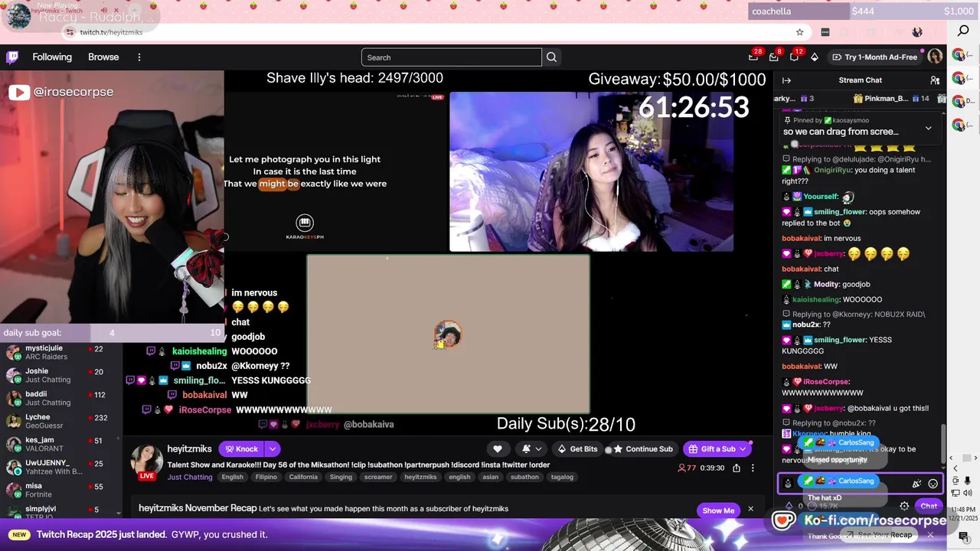980x551 pixels.
Task: Open the inbox icon with 8 badge
Action: [x=774, y=57]
